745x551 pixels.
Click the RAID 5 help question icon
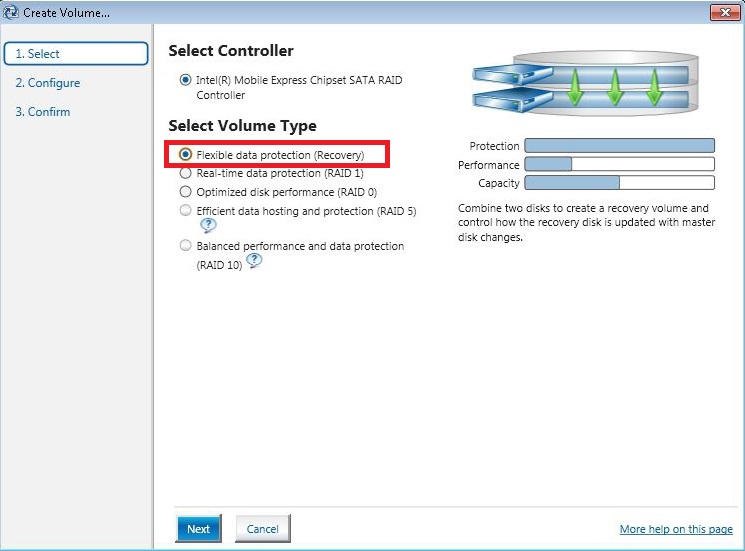tap(208, 225)
